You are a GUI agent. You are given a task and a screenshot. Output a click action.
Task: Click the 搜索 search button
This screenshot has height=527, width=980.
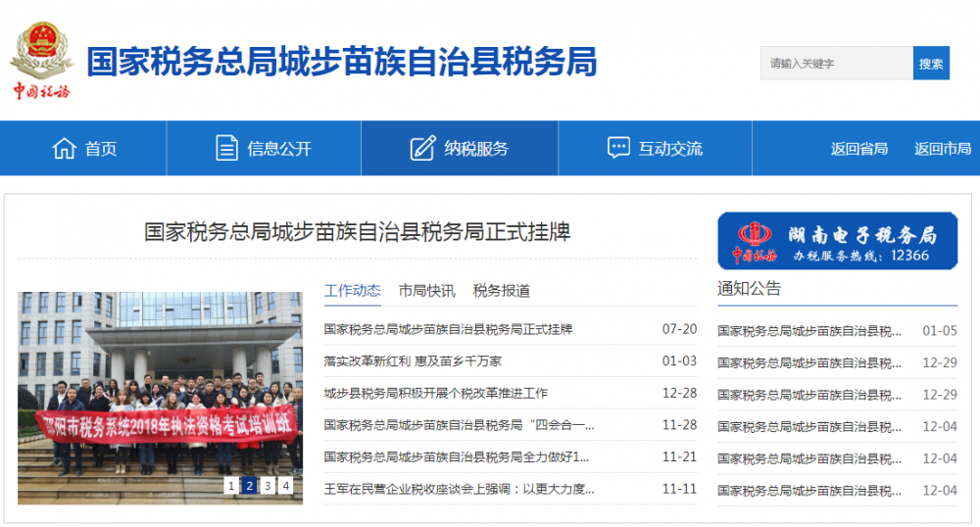931,63
